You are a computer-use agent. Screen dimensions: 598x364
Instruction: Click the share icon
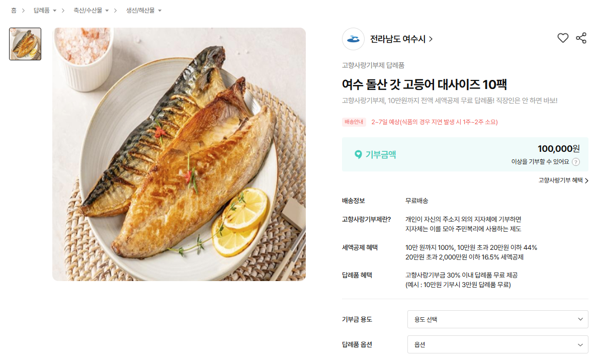click(x=581, y=38)
